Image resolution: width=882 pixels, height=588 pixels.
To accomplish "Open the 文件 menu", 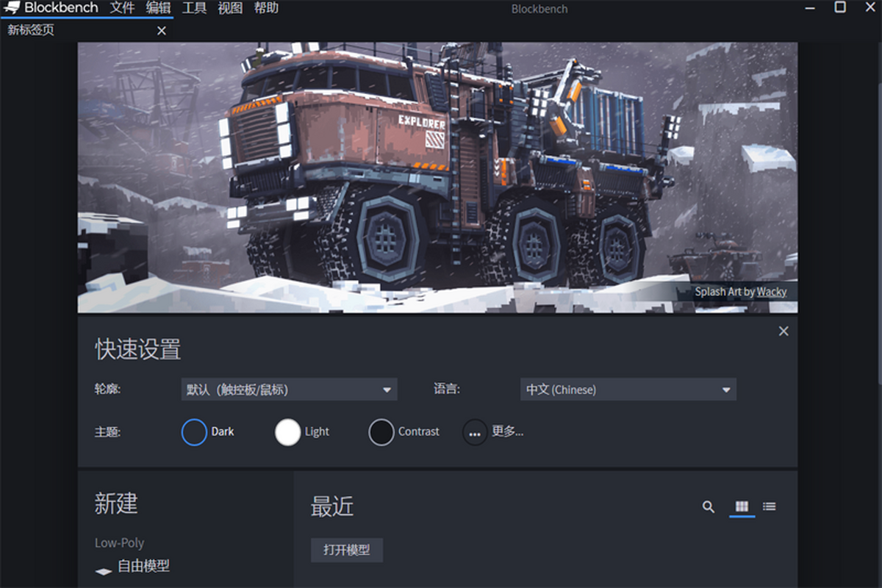I will pyautogui.click(x=122, y=8).
